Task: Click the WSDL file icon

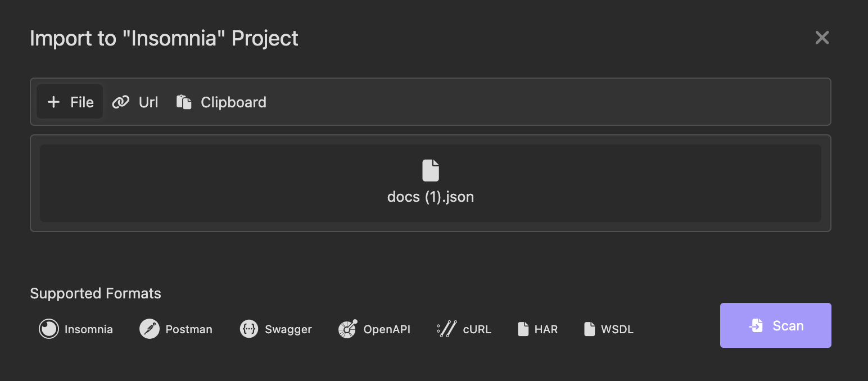Action: (x=590, y=329)
